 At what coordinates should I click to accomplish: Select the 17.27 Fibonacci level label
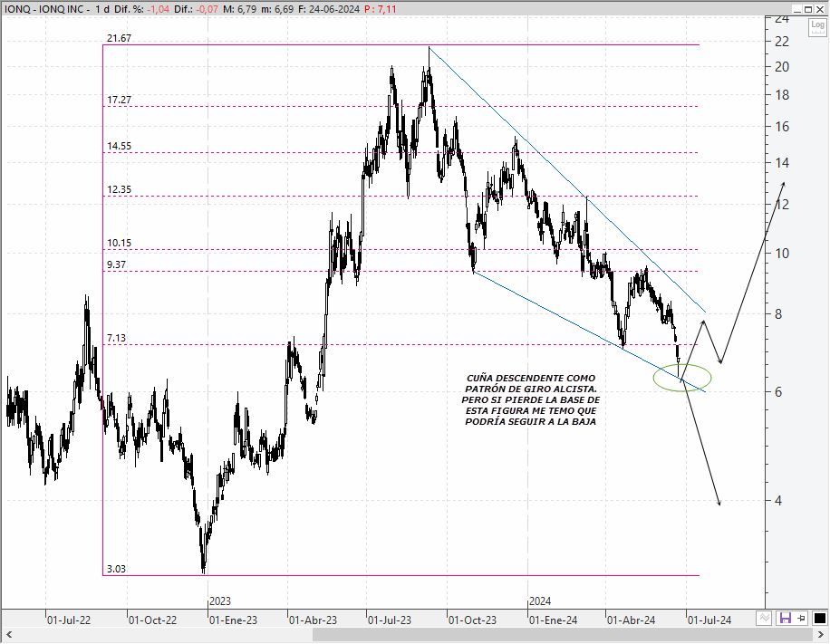(119, 100)
